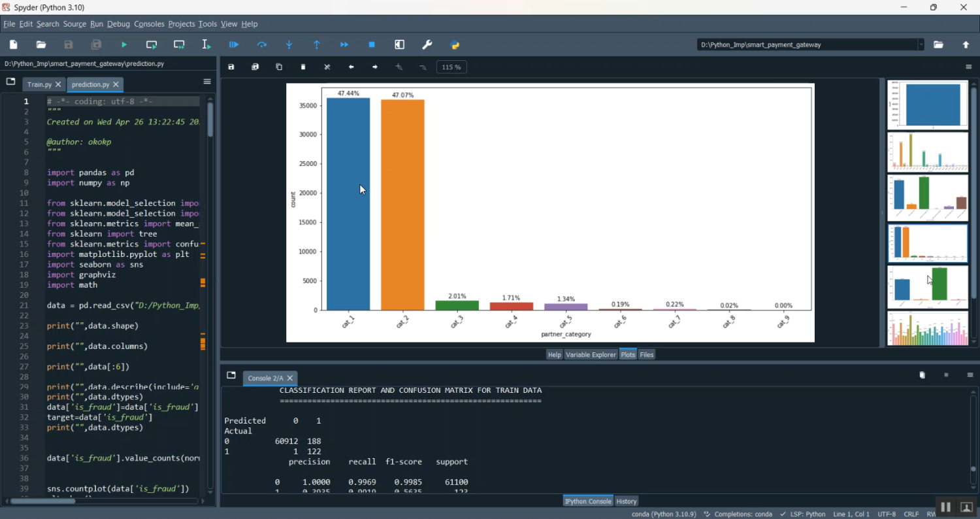Run the file with green play icon
The image size is (980, 519).
point(124,44)
